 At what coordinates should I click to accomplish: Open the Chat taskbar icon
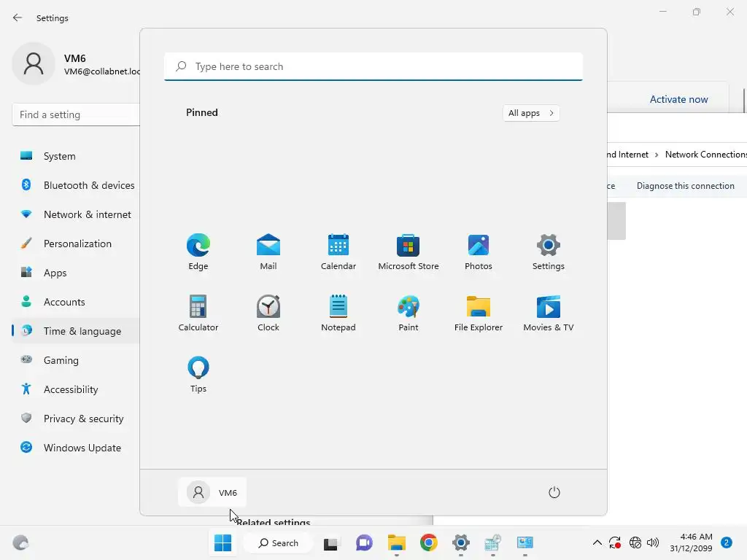point(364,542)
